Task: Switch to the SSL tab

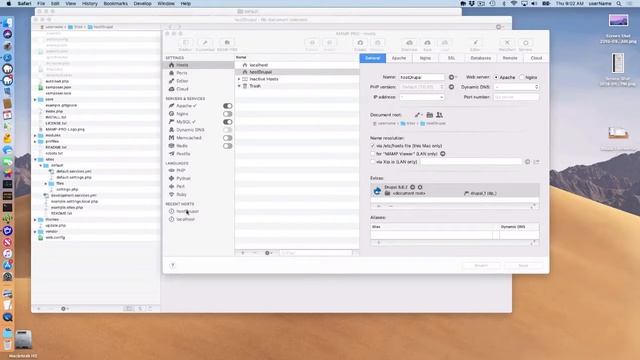Action: (451, 58)
